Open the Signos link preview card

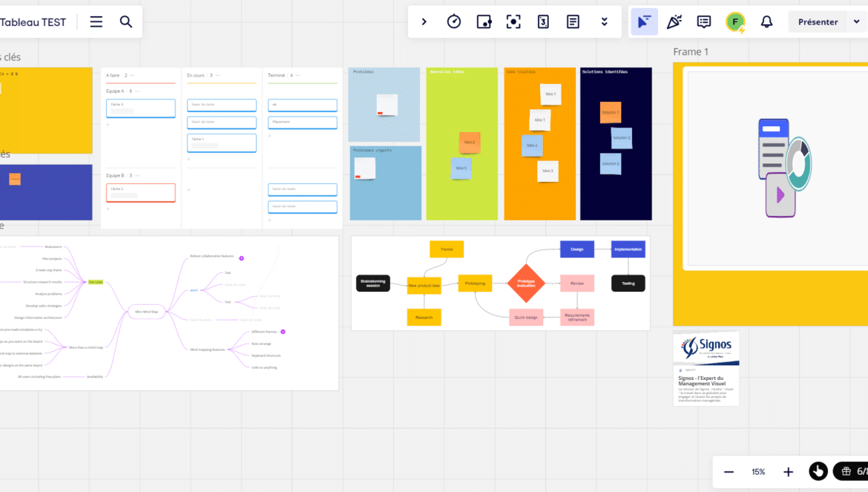706,368
